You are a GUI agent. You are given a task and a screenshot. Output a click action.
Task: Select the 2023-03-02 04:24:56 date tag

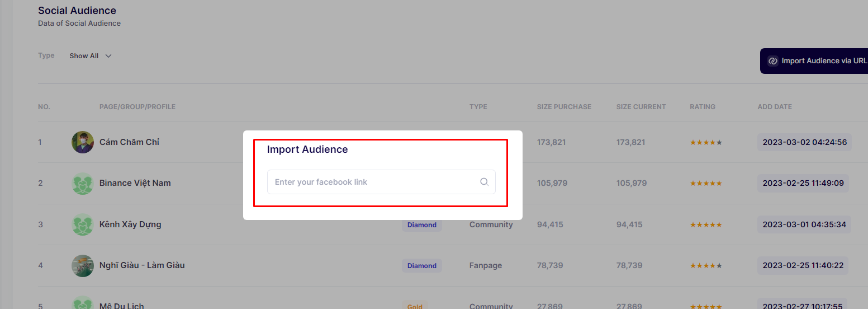pos(804,142)
